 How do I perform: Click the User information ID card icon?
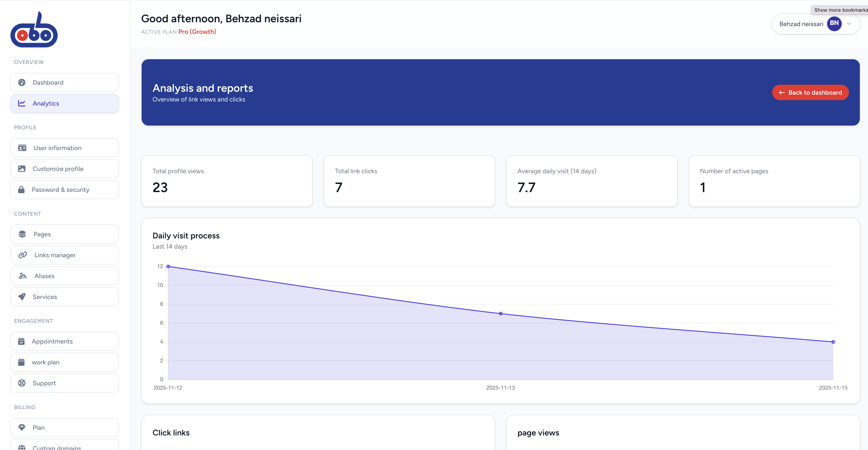coord(22,148)
